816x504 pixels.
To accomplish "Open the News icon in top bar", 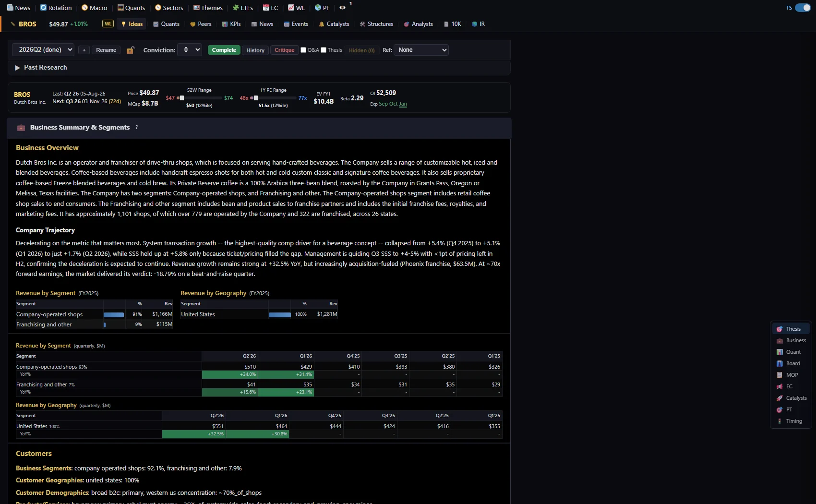I will point(18,8).
